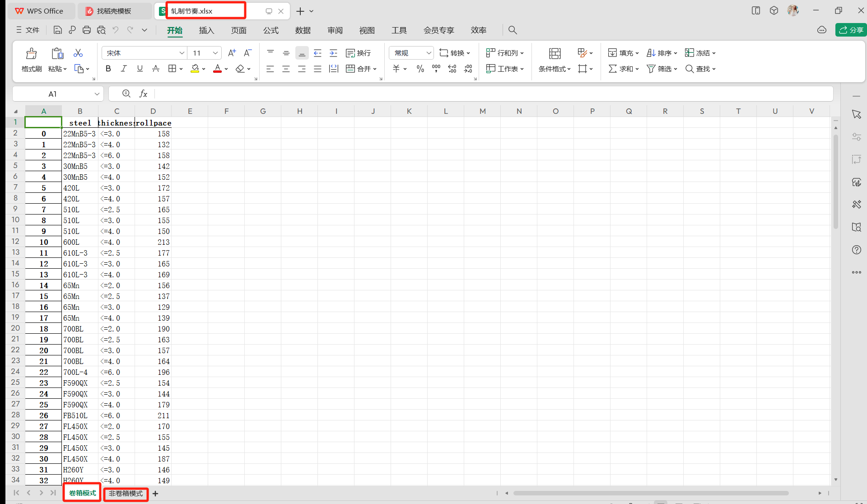This screenshot has width=867, height=504.
Task: Open the conditional formatting icon
Action: coord(555,54)
